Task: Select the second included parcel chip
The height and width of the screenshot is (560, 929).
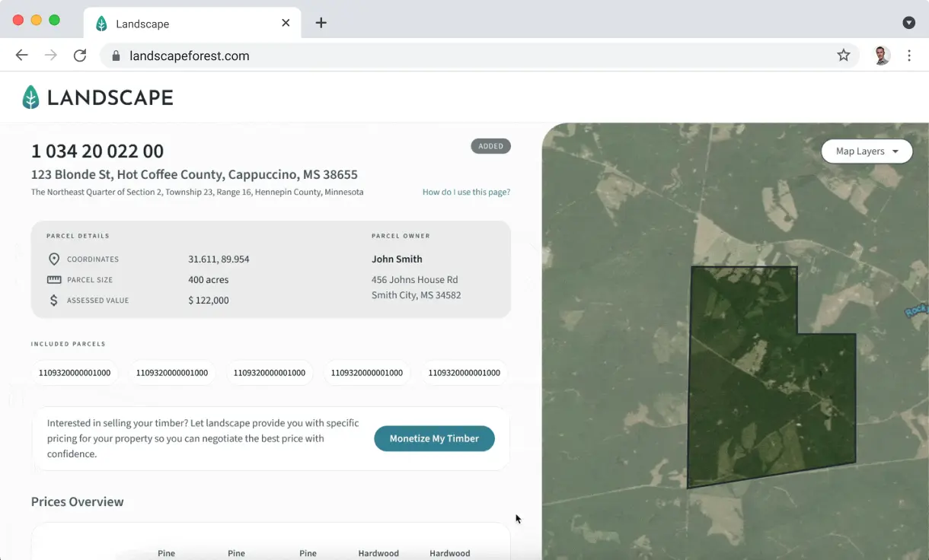Action: point(172,373)
